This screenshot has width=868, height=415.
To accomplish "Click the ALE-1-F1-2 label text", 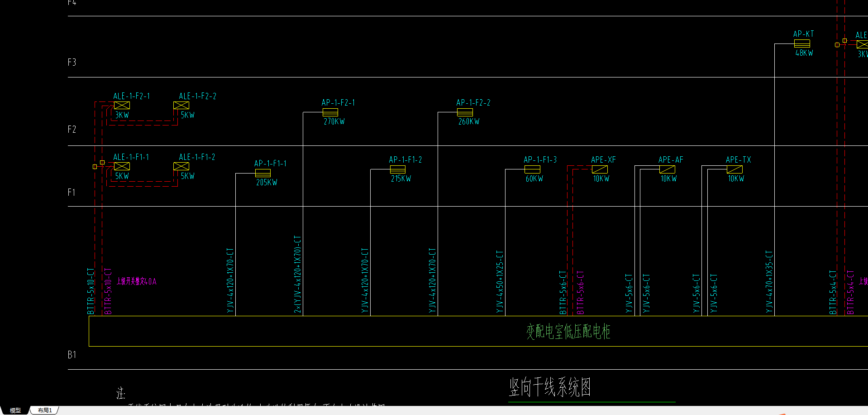I will point(197,157).
